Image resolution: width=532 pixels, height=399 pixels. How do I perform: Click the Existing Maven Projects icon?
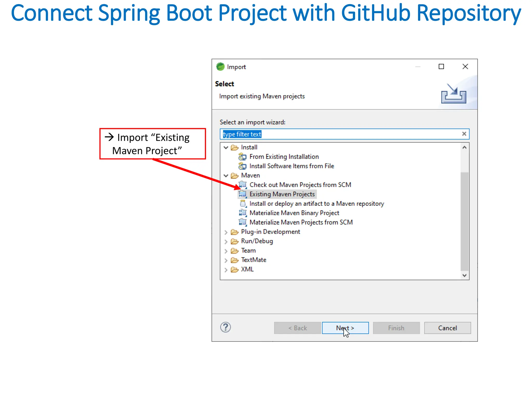242,194
